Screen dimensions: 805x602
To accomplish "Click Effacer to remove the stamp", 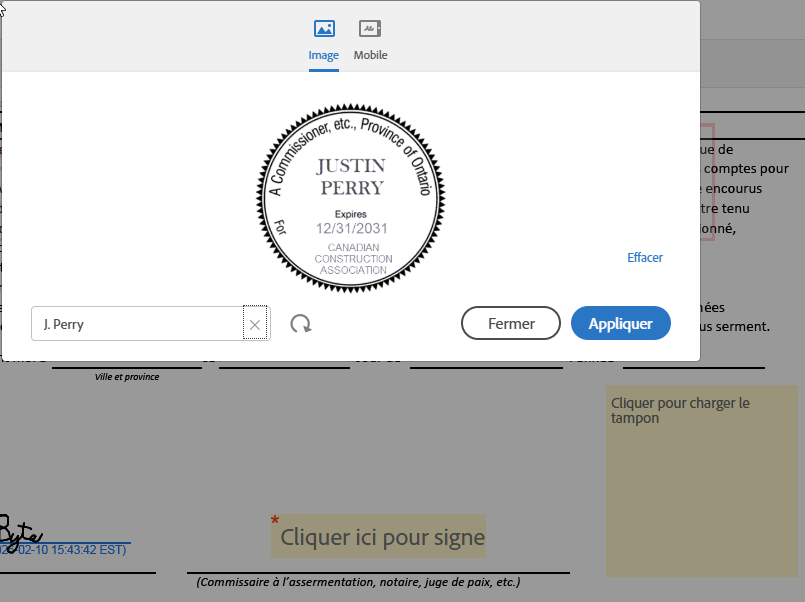I will 644,257.
